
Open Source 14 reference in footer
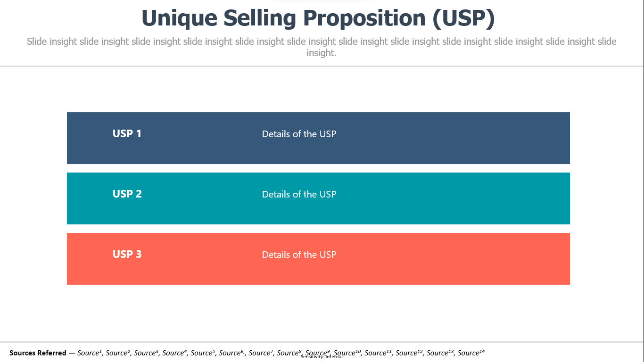tap(471, 353)
